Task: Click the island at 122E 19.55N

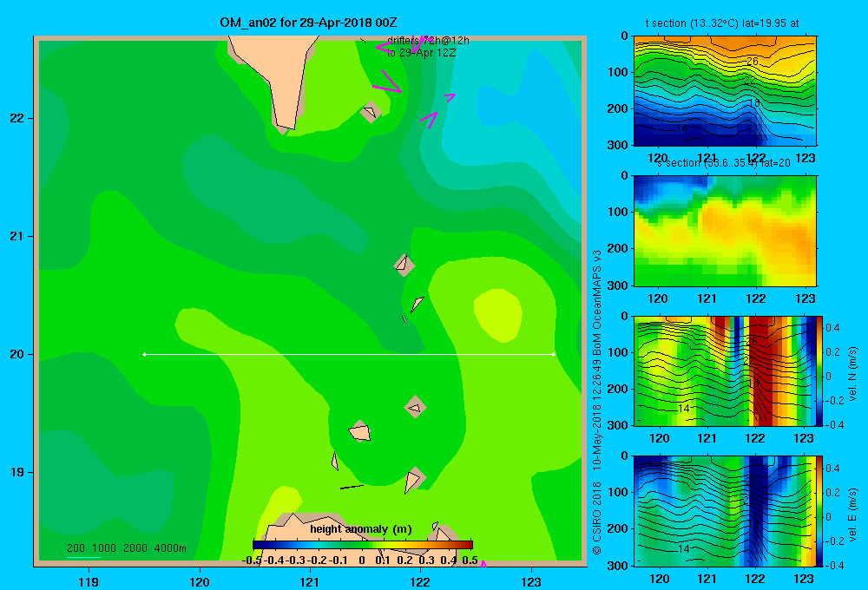Action: [415, 407]
